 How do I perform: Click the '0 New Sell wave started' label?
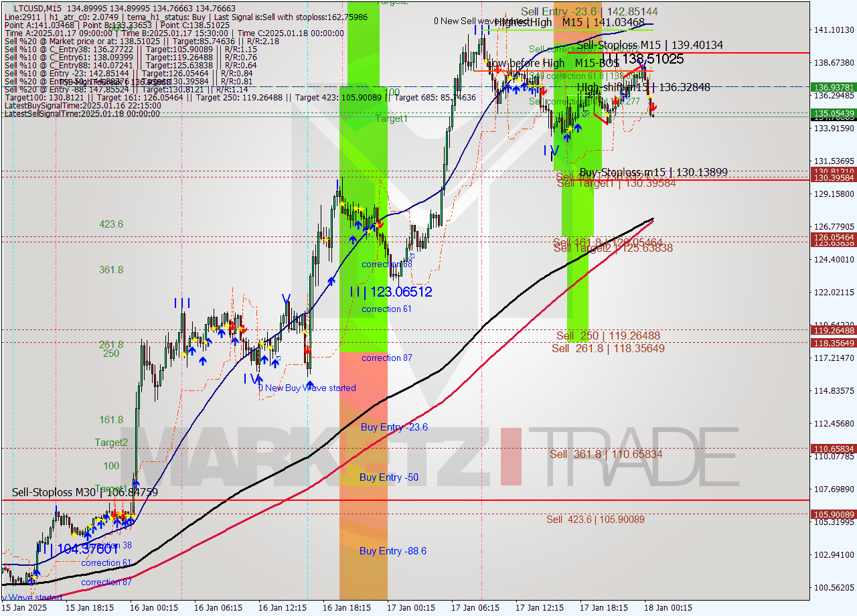click(482, 21)
